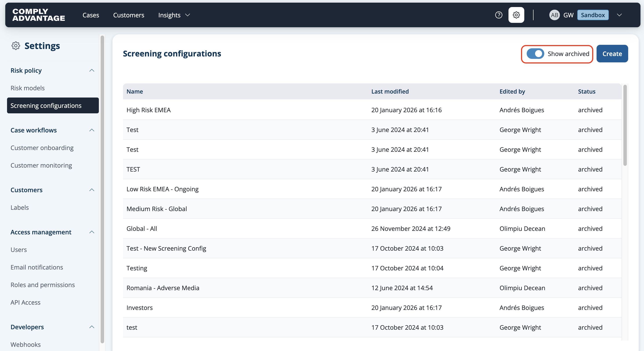The image size is (644, 351).
Task: Click the ComplyAdvantage logo
Action: (x=39, y=15)
